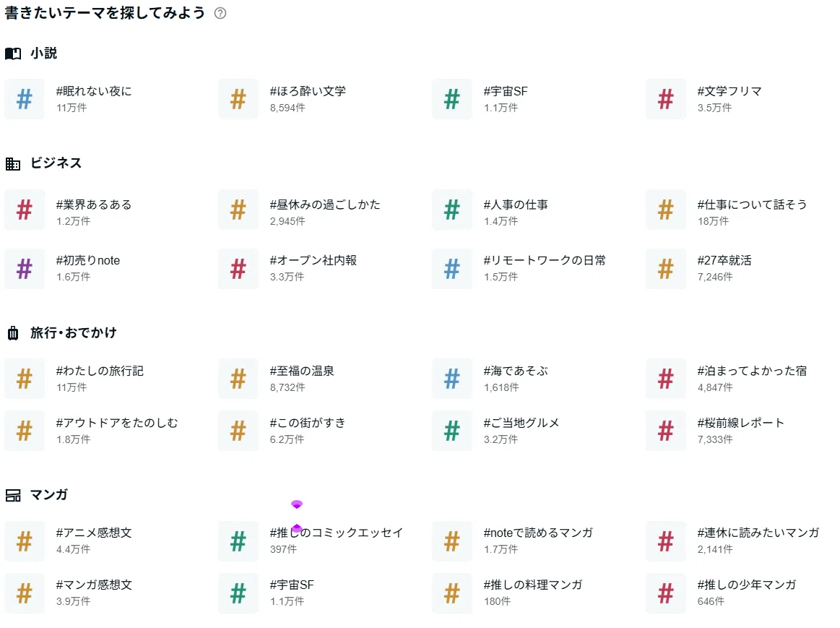
Task: Open the #眠れない夜に hashtag link
Action: pos(94,91)
